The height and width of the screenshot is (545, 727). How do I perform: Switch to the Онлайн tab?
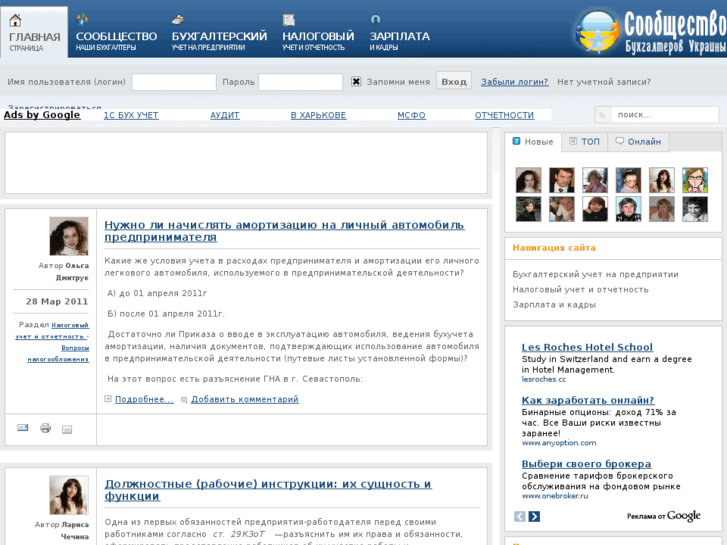tap(638, 142)
